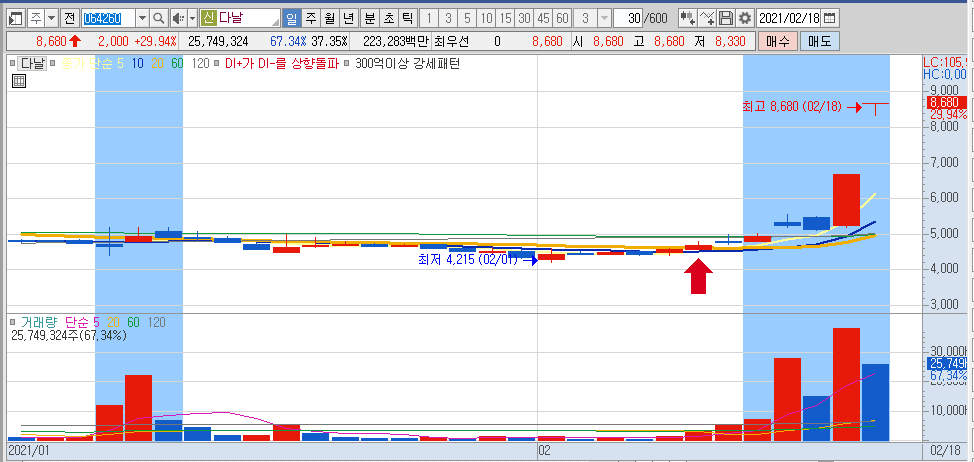
Task: Expand the stock code history dropdown
Action: coord(142,19)
